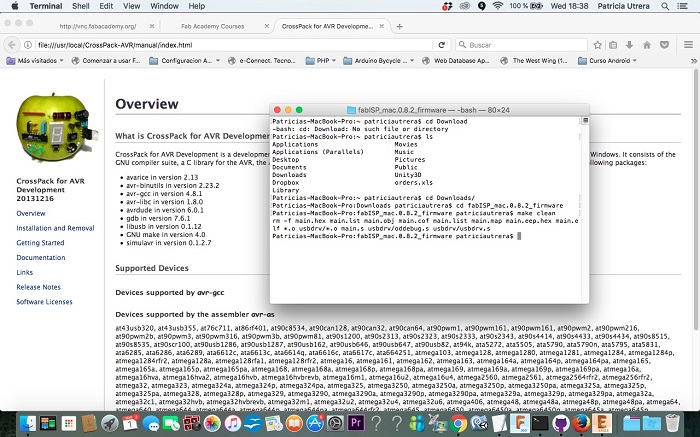Open the Firefox hamburger menu
700x437 pixels.
tap(688, 45)
